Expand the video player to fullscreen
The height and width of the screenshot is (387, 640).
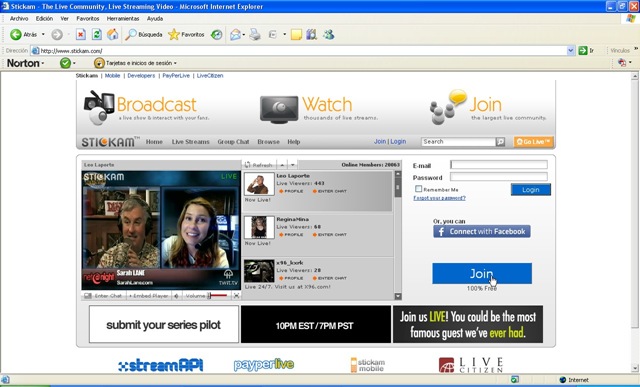236,296
